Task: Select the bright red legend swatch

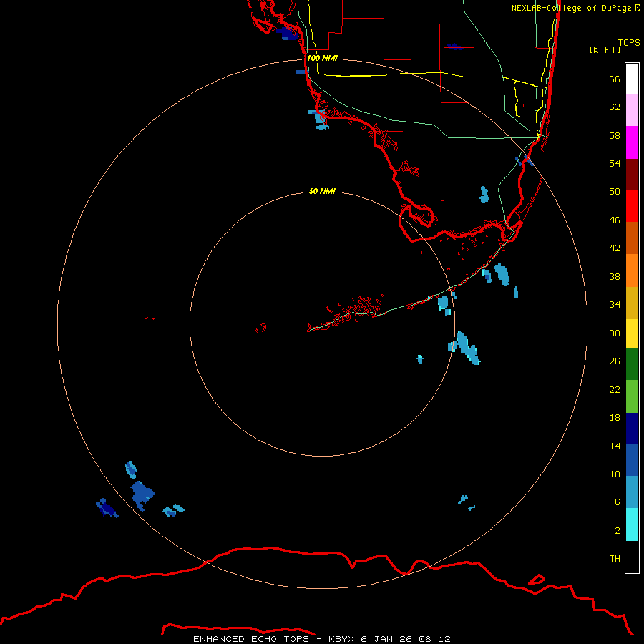Action: click(632, 206)
